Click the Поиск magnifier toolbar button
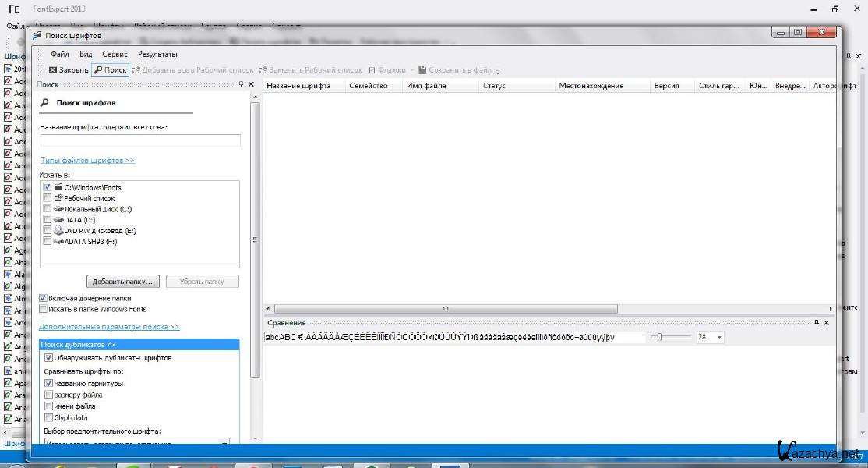868x468 pixels. (110, 70)
